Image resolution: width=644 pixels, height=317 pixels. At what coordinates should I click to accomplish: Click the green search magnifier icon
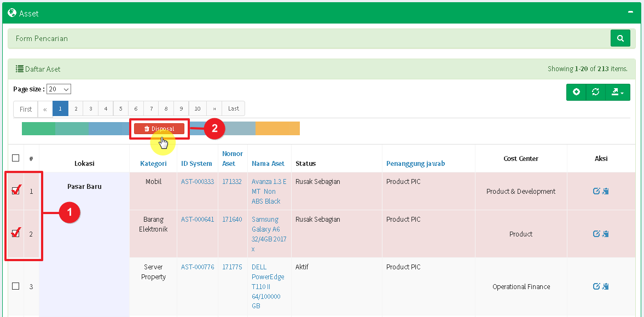pos(620,38)
